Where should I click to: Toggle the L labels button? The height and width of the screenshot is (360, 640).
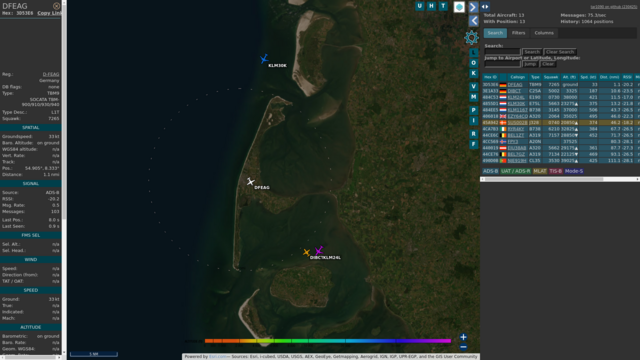click(473, 52)
